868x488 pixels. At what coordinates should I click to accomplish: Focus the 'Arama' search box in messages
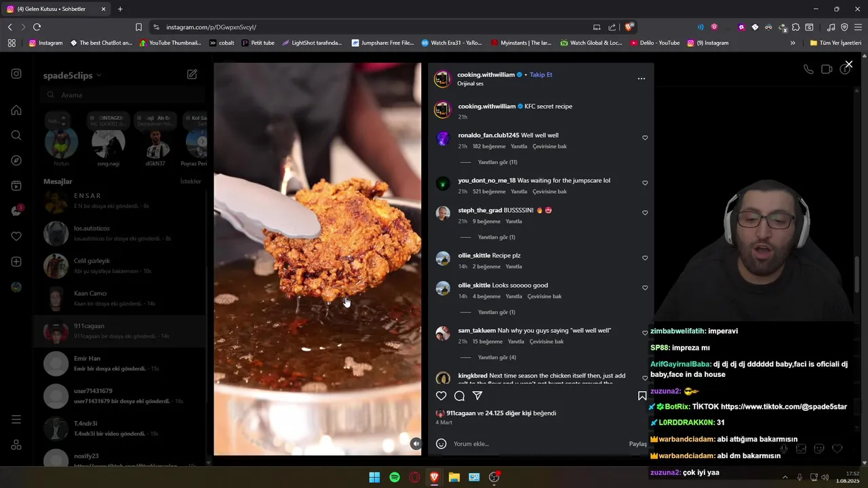[122, 96]
